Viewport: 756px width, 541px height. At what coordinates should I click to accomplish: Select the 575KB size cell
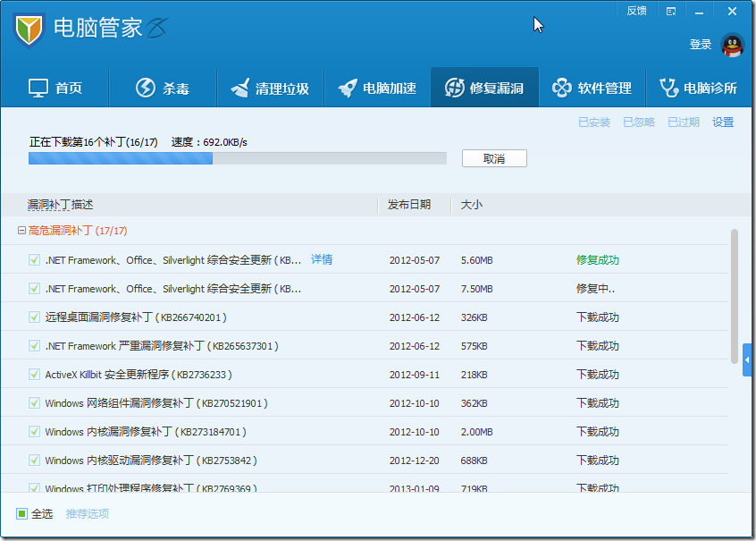(x=474, y=346)
